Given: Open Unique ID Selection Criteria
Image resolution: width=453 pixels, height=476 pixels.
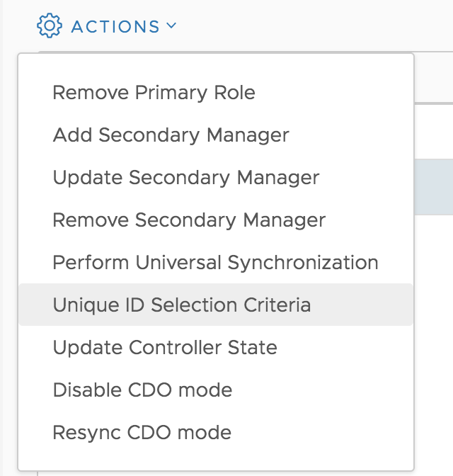Looking at the screenshot, I should click(x=216, y=305).
